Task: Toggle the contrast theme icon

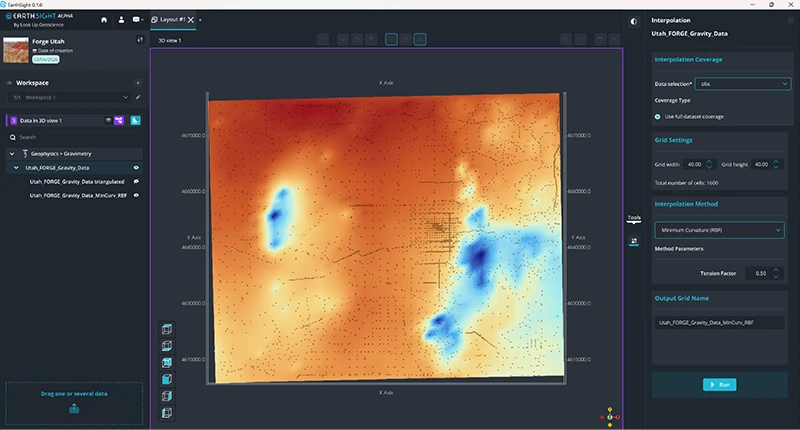Action: [x=634, y=21]
